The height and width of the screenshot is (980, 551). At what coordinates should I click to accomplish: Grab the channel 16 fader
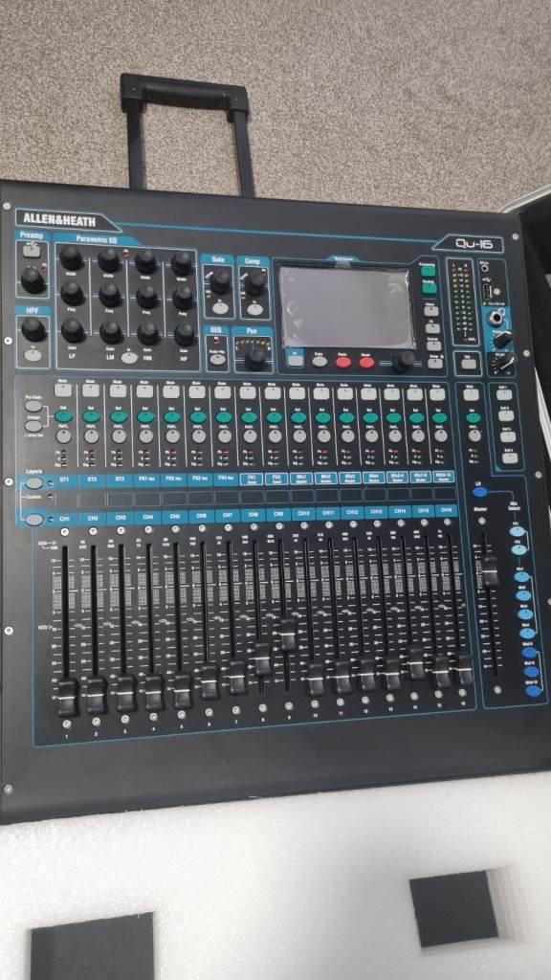(x=464, y=669)
